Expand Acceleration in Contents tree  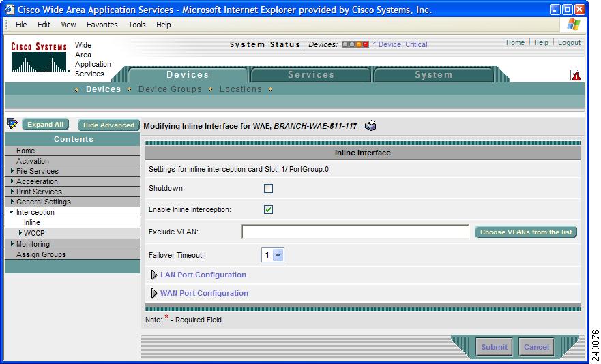point(12,181)
